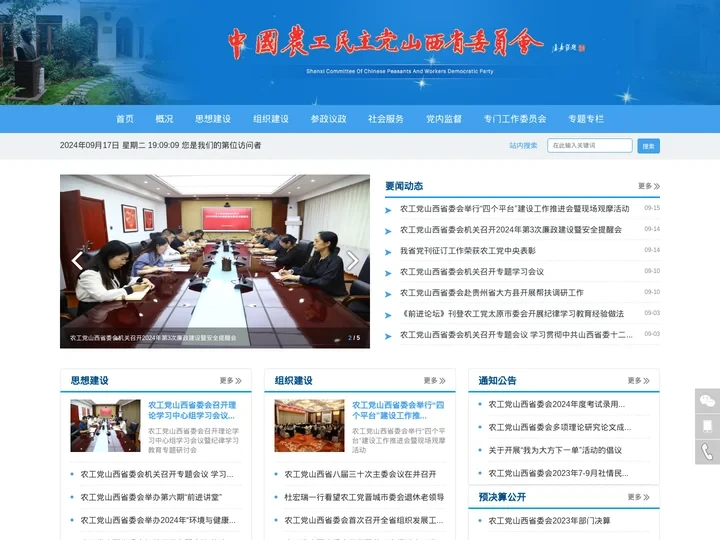Expand 更多 in 组织建设 panel
The width and height of the screenshot is (720, 540).
[434, 381]
